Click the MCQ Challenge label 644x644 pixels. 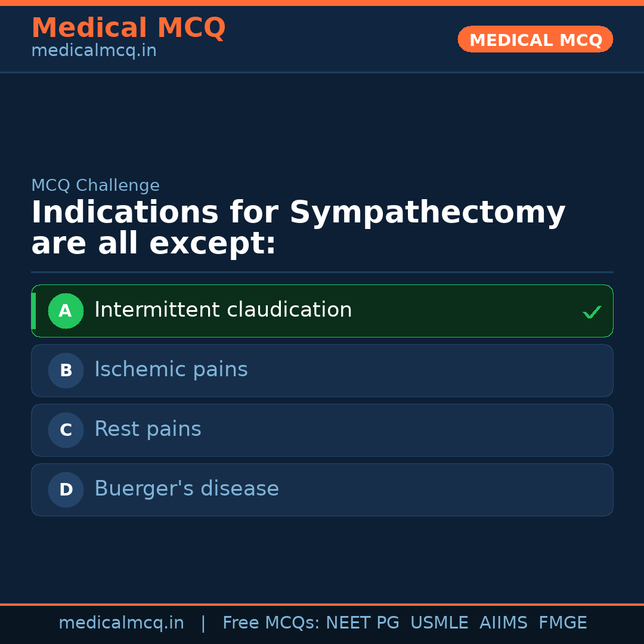tap(95, 185)
